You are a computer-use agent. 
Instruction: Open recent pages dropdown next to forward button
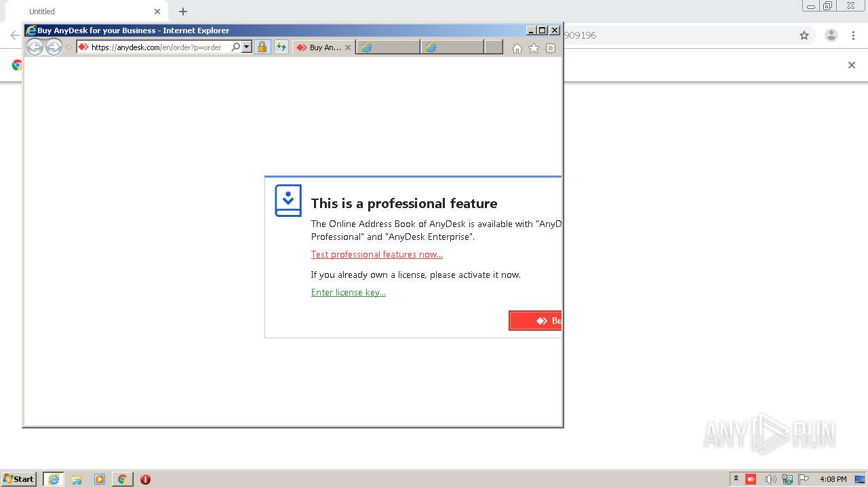[x=68, y=47]
